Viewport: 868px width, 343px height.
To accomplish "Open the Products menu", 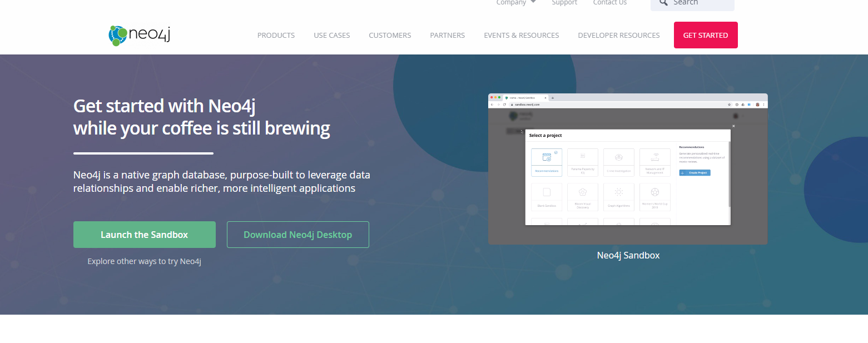I will (276, 35).
